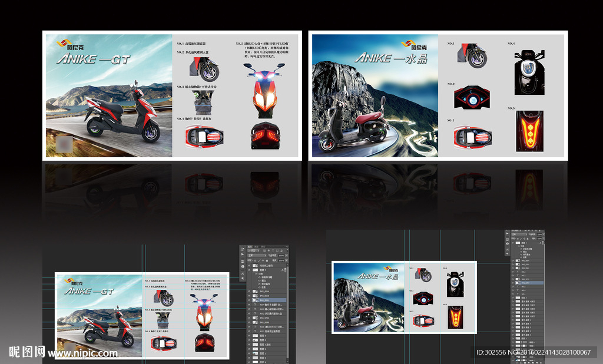Select the 图层 0 layer in GT panel
The image size is (603, 364).
(x=266, y=358)
